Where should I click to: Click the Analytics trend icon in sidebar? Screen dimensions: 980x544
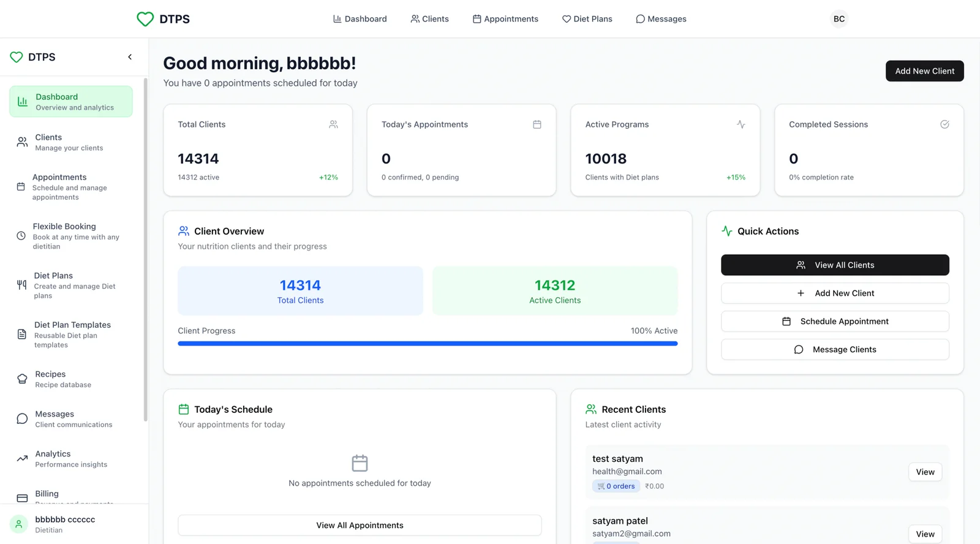click(22, 458)
